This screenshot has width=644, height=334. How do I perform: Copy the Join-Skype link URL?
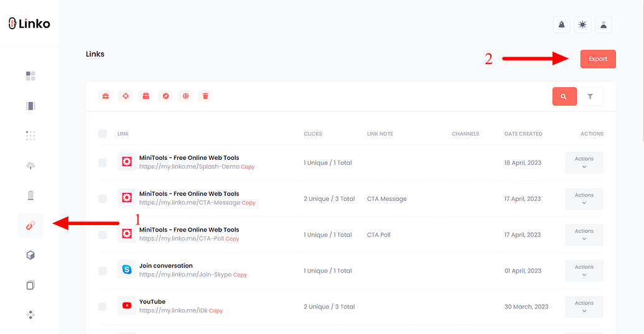pos(240,275)
